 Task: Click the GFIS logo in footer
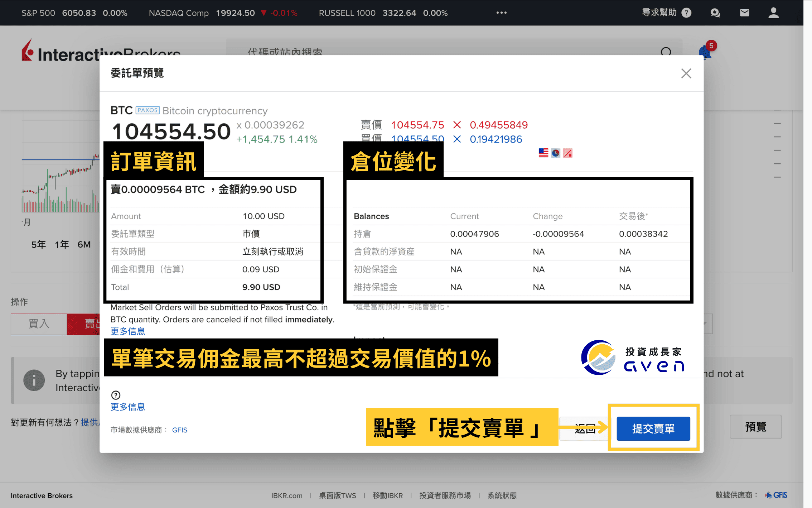tap(776, 495)
